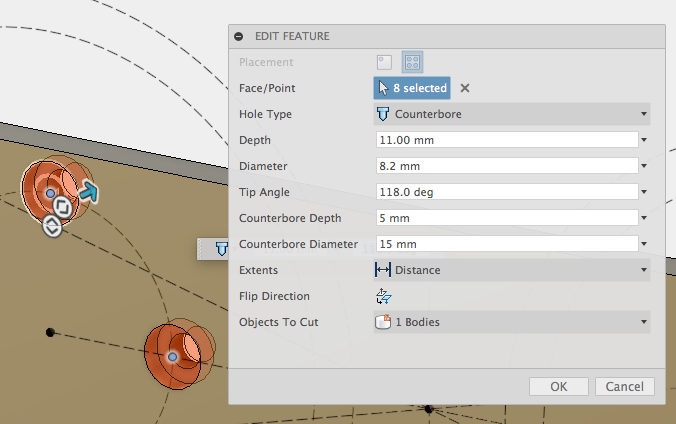Click the blue depth arrow manipulator on hole
Image resolution: width=676 pixels, height=424 pixels.
pos(89,192)
